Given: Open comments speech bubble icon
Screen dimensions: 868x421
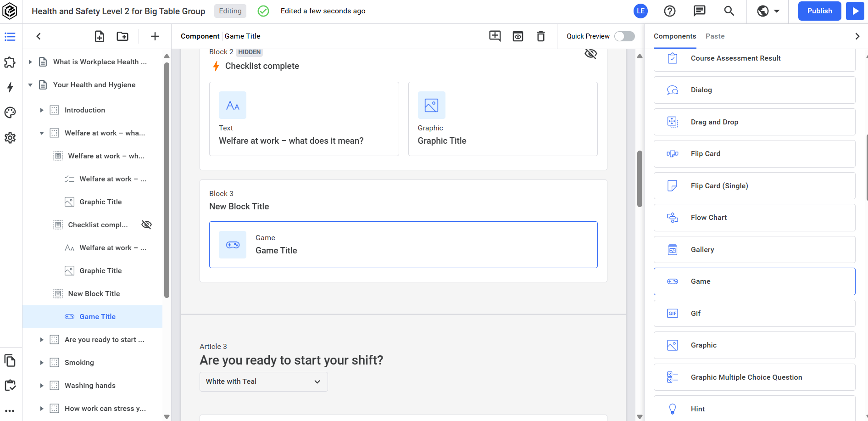Looking at the screenshot, I should click(699, 11).
